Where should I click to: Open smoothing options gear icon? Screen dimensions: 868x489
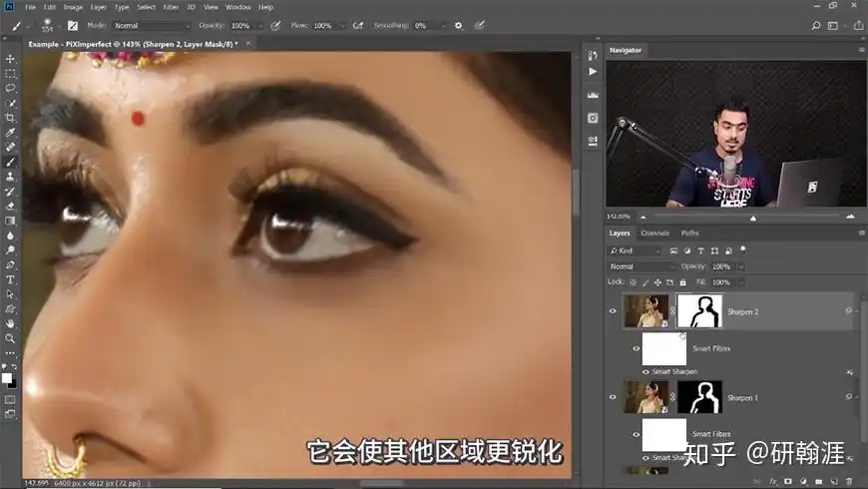point(458,26)
